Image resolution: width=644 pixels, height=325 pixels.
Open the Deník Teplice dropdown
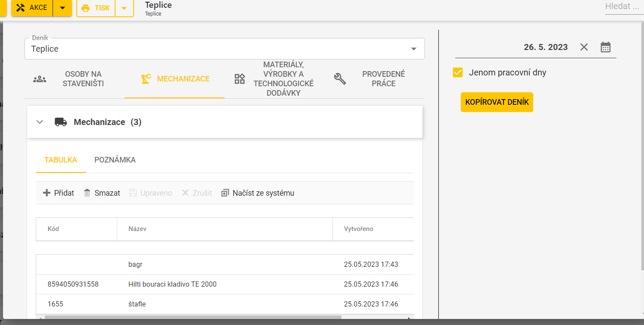(414, 49)
